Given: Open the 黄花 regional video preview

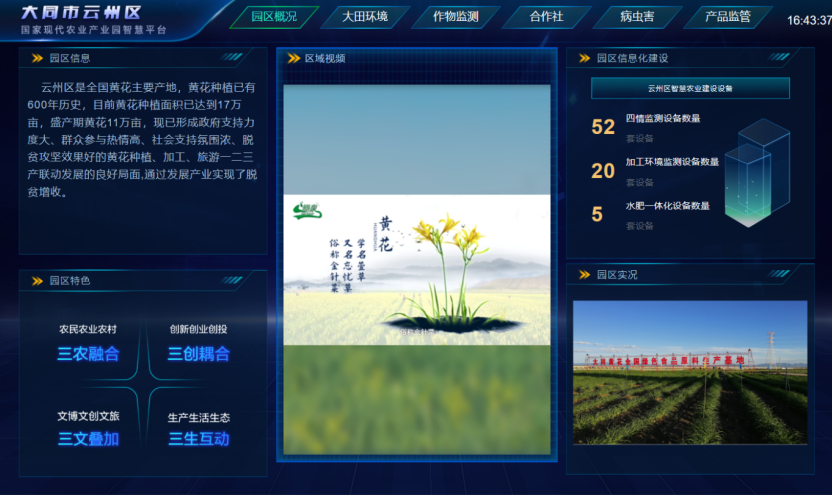Looking at the screenshot, I should pyautogui.click(x=416, y=270).
